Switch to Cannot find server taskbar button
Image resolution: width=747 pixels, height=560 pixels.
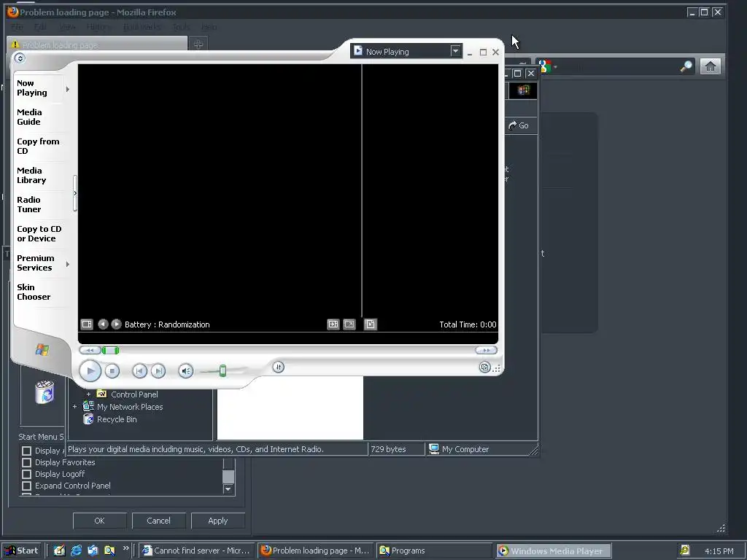pos(197,551)
